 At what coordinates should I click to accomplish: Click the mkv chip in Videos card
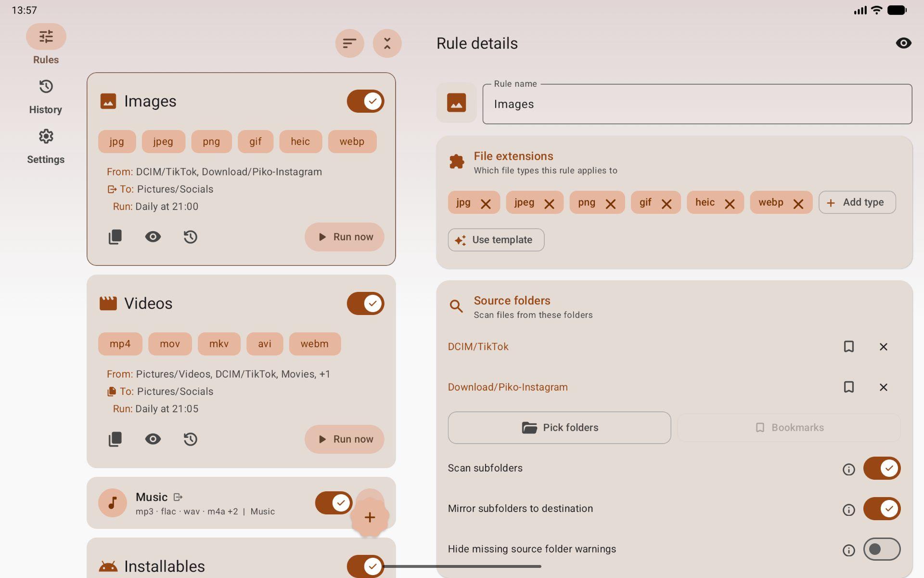(219, 344)
